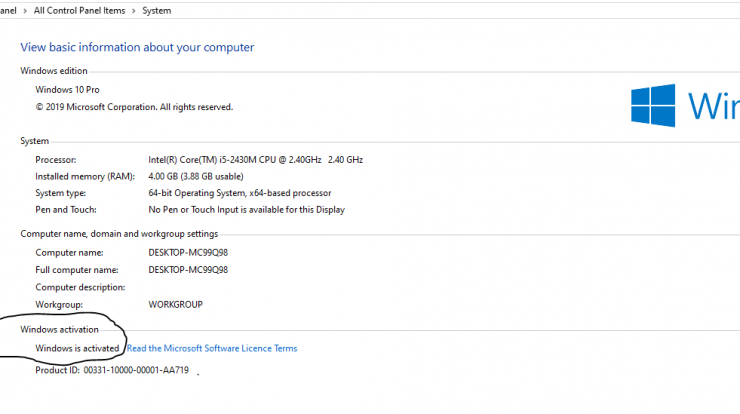The width and height of the screenshot is (740, 414).
Task: Select the 2019 Microsoft Corporation copyright line
Action: click(x=134, y=107)
